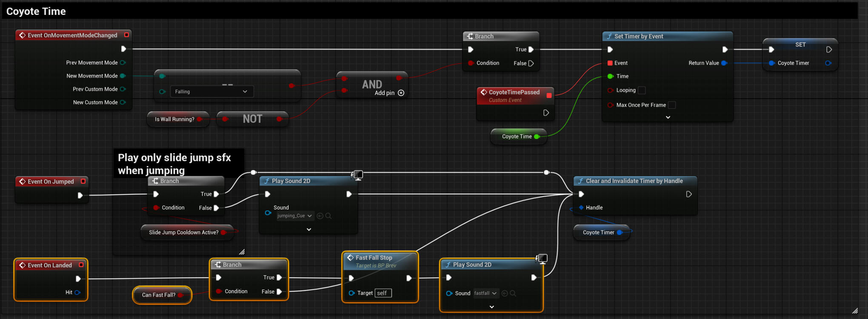Screen dimensions: 868x319
Task: Click the self Target input field
Action: [x=383, y=293]
